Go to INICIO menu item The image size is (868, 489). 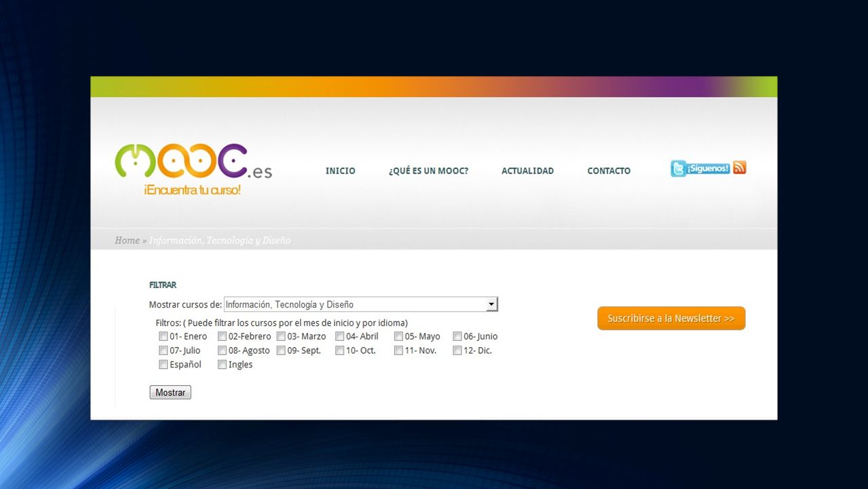pyautogui.click(x=340, y=171)
